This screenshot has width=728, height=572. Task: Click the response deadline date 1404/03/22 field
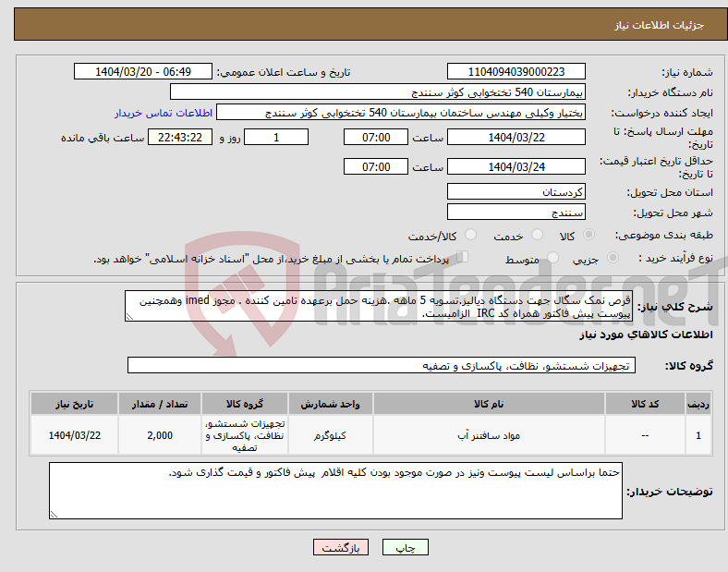[516, 138]
